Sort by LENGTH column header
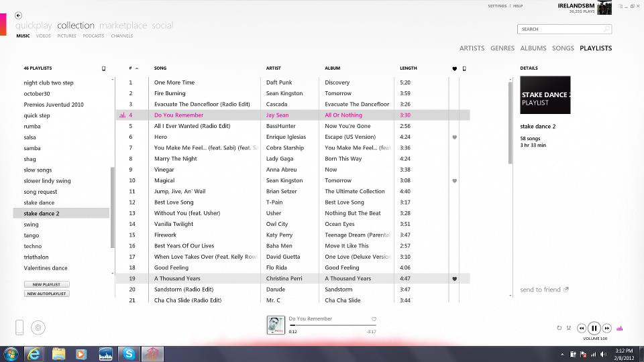This screenshot has height=362, width=644. [x=409, y=68]
